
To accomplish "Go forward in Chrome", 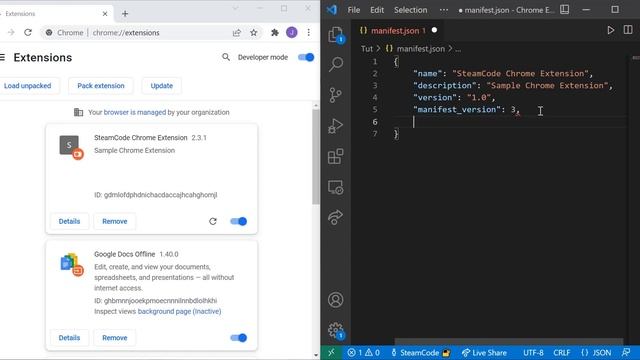I will coord(11,32).
